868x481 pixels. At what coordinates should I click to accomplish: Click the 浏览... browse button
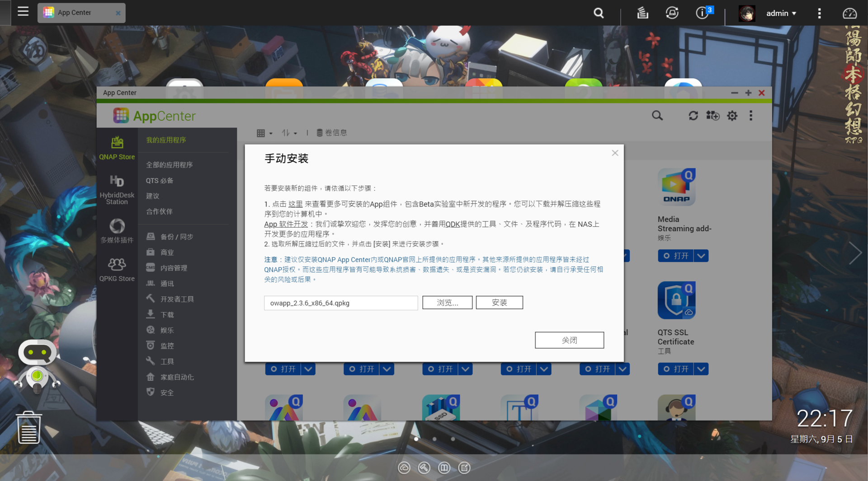pos(447,303)
